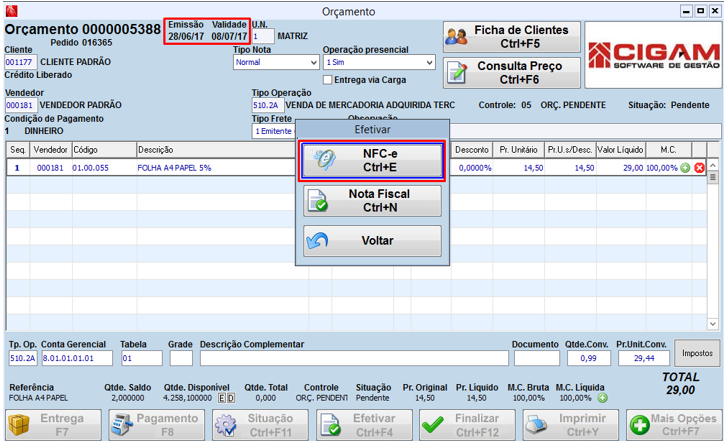Image resolution: width=725 pixels, height=441 pixels.
Task: Click the Pagamento F8 cash register icon
Action: click(x=122, y=425)
